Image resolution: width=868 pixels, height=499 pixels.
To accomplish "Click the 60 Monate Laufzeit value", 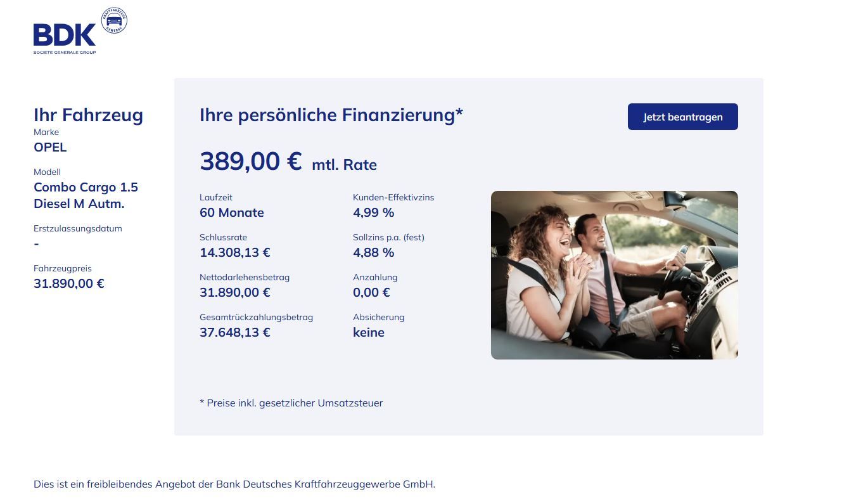I will click(232, 213).
